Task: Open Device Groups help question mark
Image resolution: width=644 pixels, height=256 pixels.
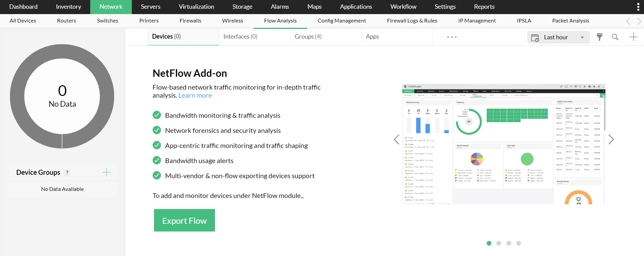Action: click(67, 172)
